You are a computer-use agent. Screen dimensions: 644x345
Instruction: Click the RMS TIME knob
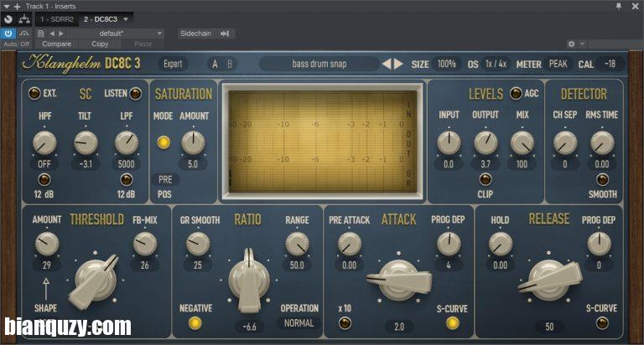602,142
